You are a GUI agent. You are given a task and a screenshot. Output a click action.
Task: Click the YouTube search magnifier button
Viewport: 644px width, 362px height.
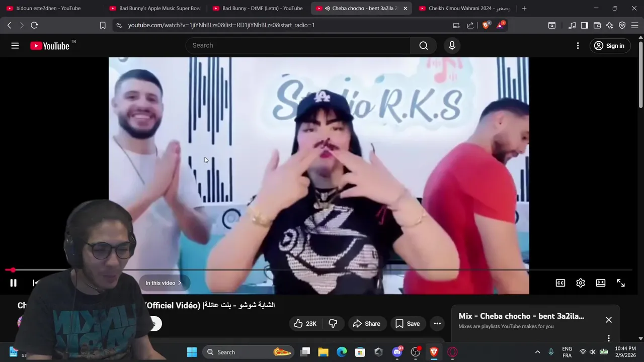coord(424,46)
